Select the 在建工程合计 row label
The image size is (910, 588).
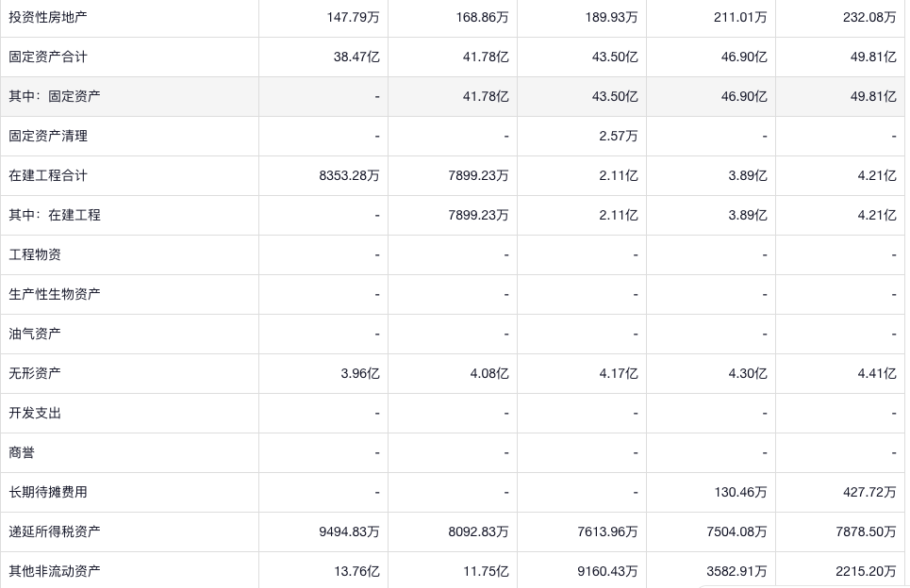pyautogui.click(x=48, y=175)
